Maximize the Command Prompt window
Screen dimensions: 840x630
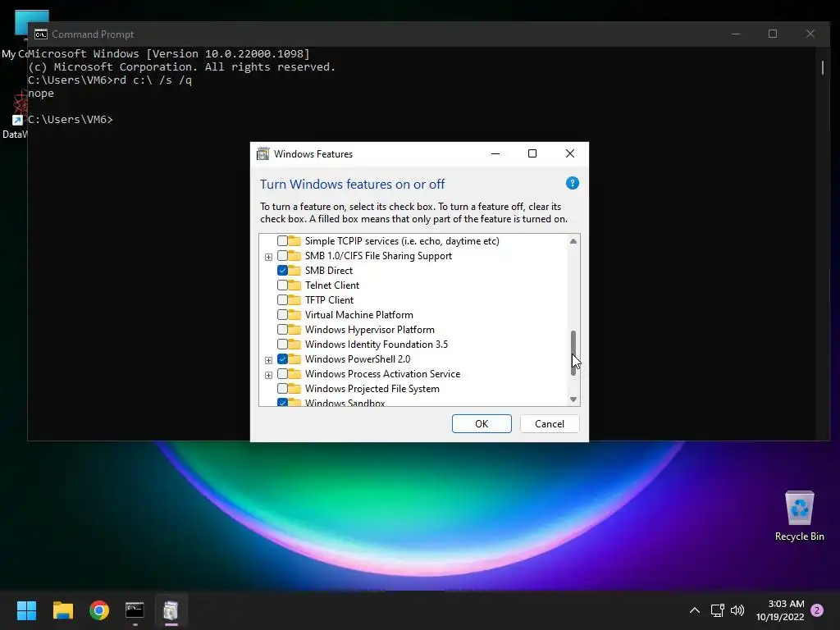773,34
